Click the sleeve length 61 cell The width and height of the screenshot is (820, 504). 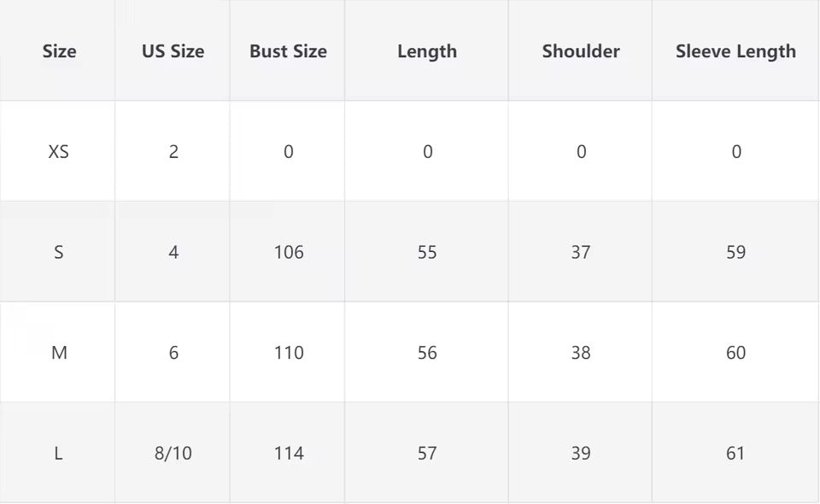[735, 454]
